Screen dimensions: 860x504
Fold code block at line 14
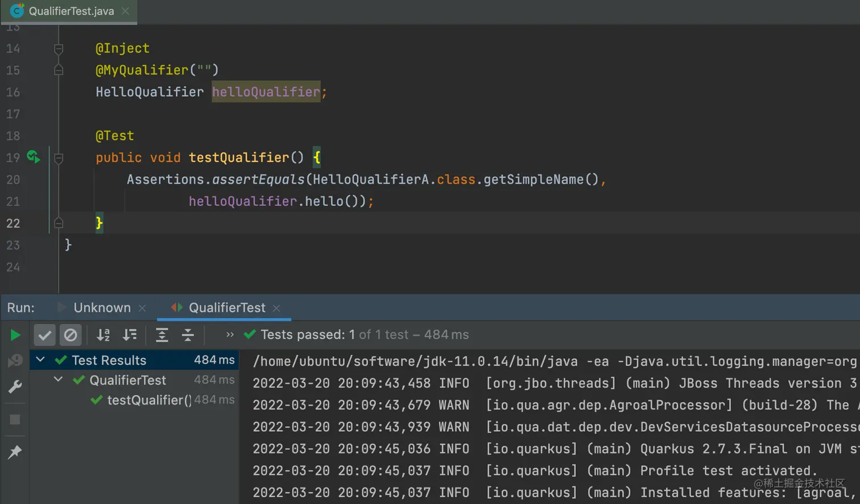click(x=58, y=49)
